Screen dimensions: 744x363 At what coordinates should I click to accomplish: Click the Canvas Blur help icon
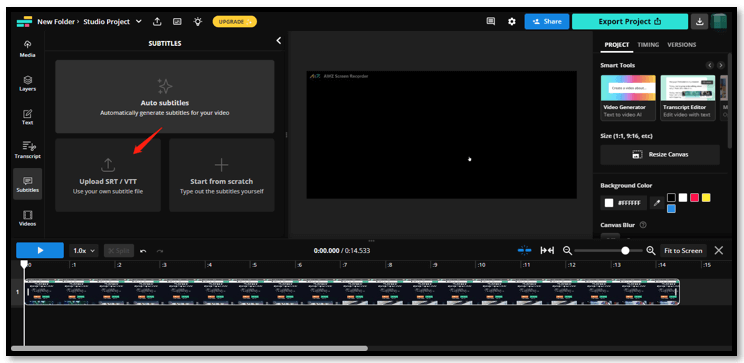pyautogui.click(x=643, y=225)
